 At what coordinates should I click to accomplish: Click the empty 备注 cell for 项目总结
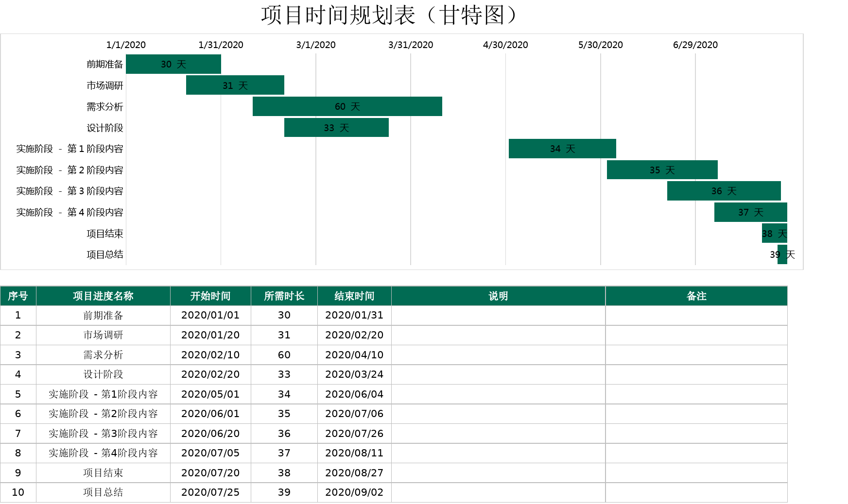pos(696,492)
